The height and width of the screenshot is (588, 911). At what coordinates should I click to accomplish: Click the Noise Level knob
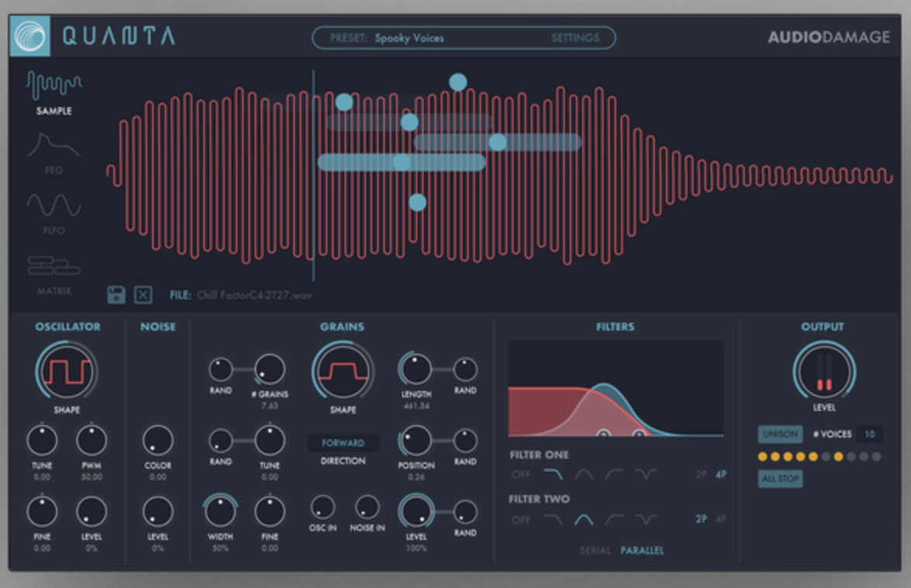coord(158,512)
